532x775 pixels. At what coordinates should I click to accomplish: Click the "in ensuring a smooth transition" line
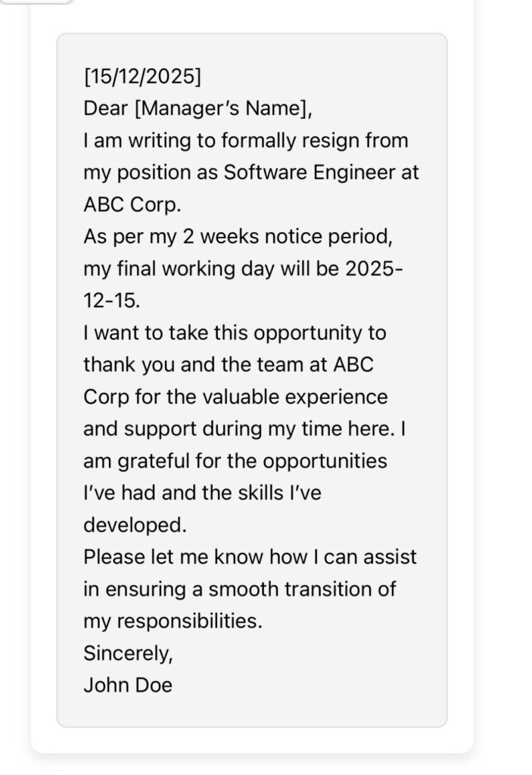tap(240, 589)
